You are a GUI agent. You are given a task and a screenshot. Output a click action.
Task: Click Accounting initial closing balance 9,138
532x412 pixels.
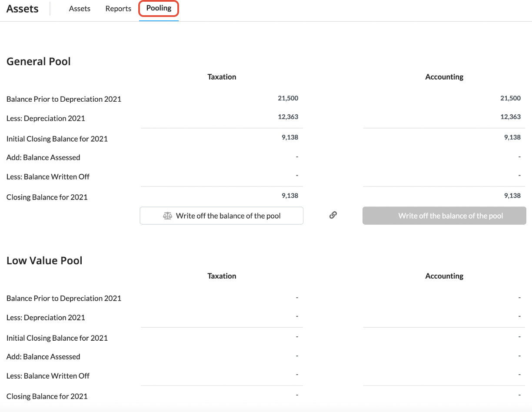coord(512,137)
